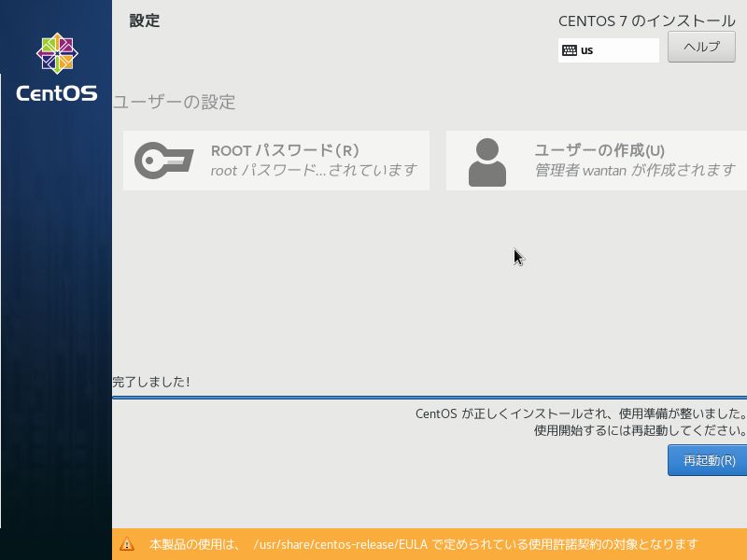Click the CentOS installation success message
The image size is (747, 560).
pos(579,414)
